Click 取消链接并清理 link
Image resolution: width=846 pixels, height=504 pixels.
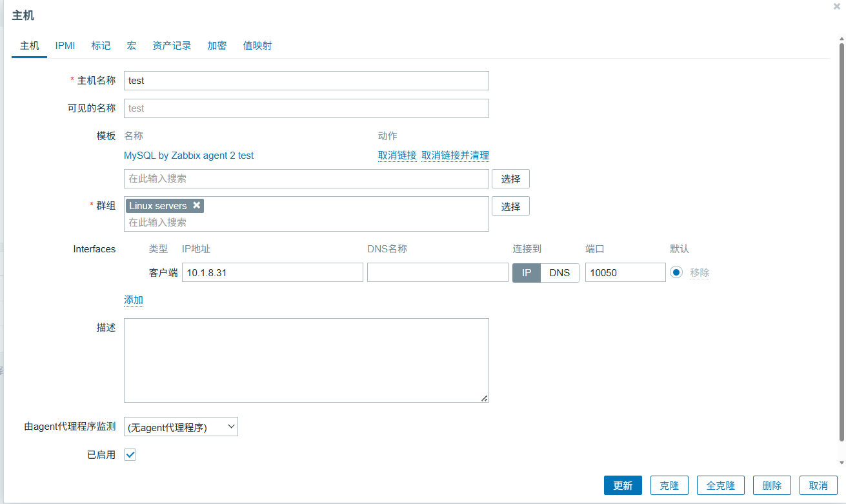(455, 156)
